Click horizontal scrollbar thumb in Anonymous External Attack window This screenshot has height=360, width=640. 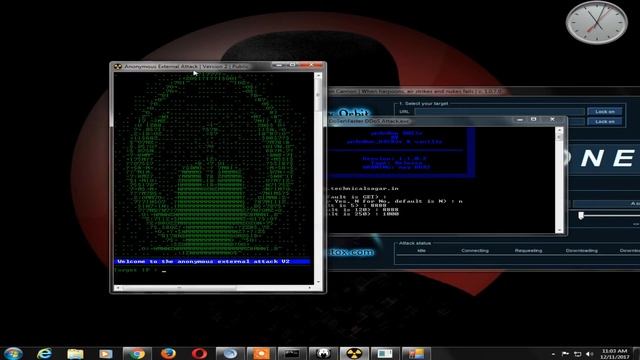click(x=180, y=288)
